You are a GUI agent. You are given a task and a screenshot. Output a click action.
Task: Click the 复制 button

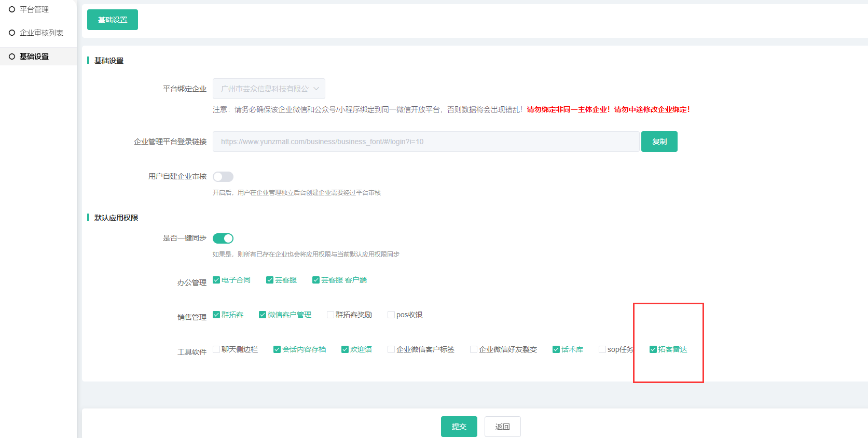659,142
